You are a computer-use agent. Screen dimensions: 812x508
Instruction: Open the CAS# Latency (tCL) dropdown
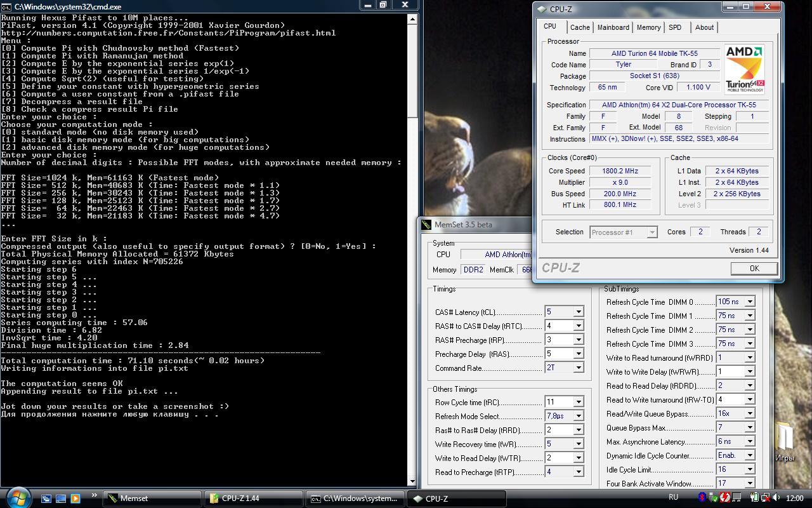[x=578, y=312]
